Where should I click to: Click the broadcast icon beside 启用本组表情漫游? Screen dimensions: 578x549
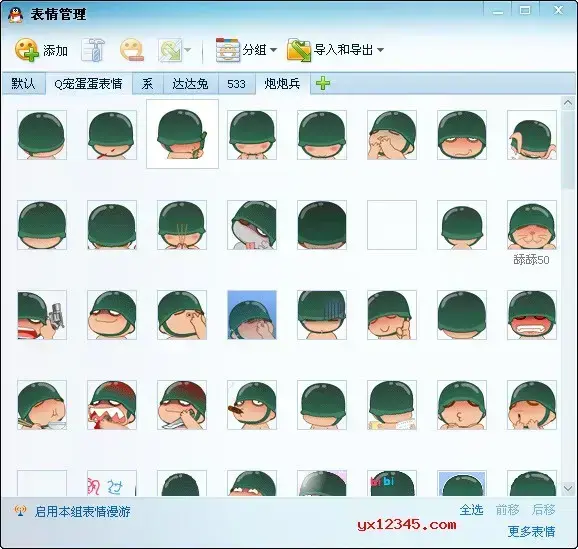[x=20, y=511]
